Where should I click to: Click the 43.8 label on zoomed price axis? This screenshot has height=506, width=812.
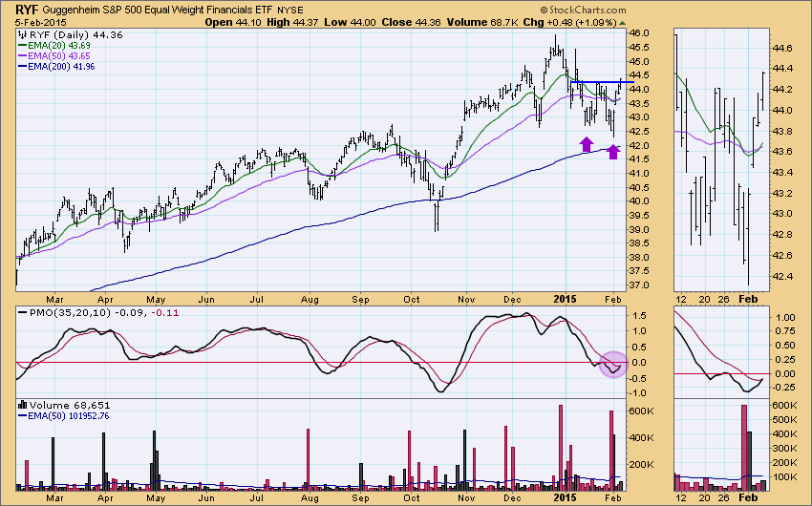tap(782, 131)
